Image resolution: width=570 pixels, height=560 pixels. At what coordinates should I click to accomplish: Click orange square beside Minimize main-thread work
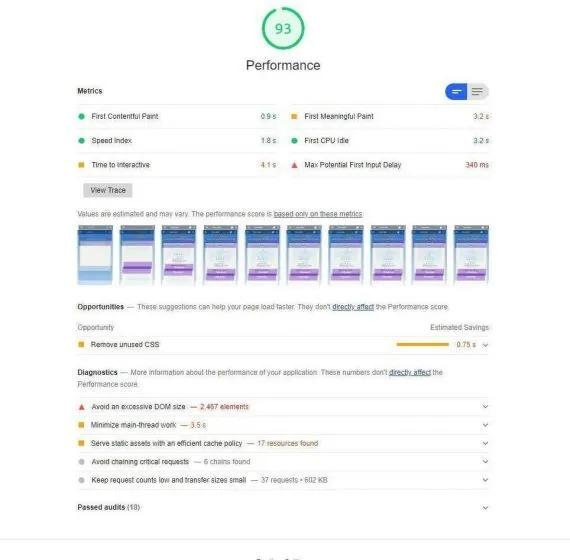coord(81,425)
